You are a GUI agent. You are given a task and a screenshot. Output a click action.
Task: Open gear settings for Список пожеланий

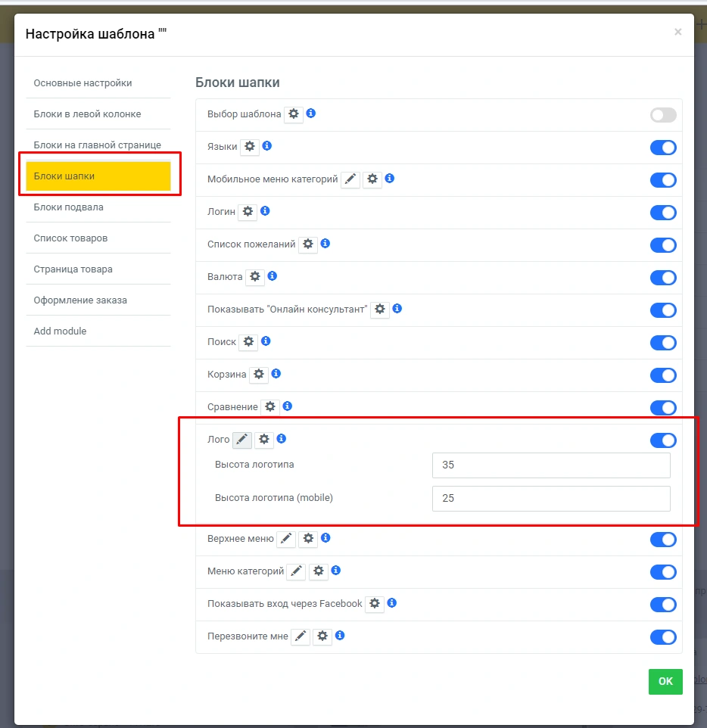pyautogui.click(x=308, y=244)
